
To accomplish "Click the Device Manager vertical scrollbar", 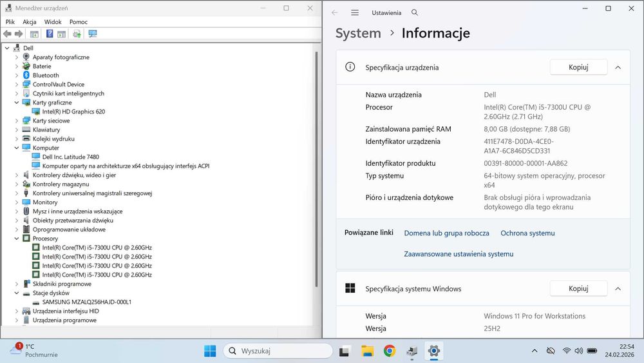I will point(316,168).
